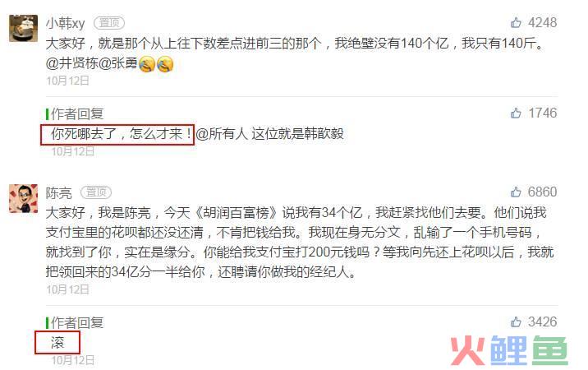The height and width of the screenshot is (370, 588).
Task: Click the first 作者回复 label
Action: point(77,113)
